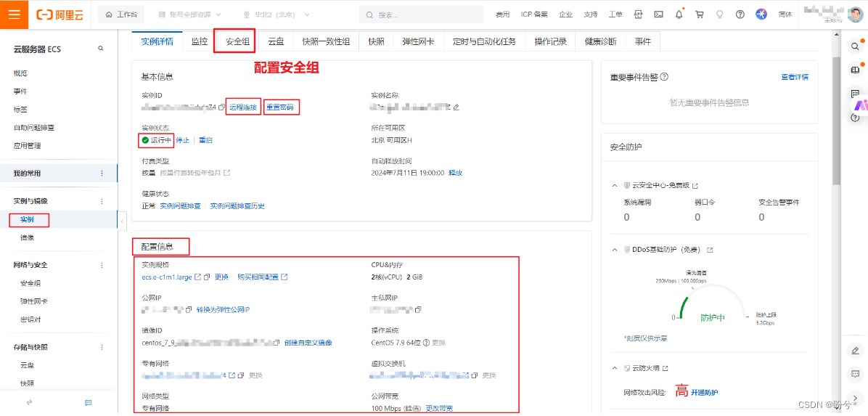Image resolution: width=868 pixels, height=416 pixels.
Task: Click the 远程连接 link
Action: coord(244,107)
